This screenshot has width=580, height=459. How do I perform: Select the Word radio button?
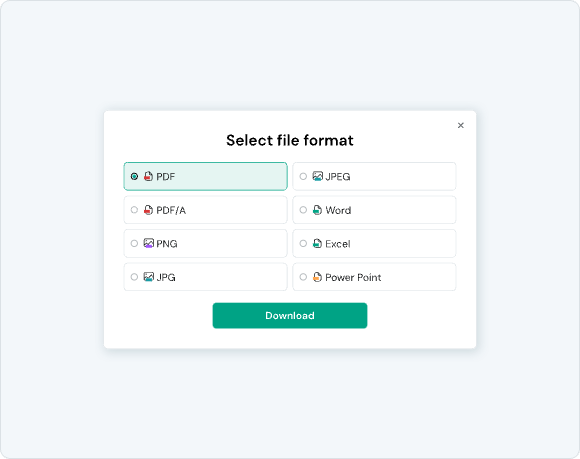click(x=303, y=210)
